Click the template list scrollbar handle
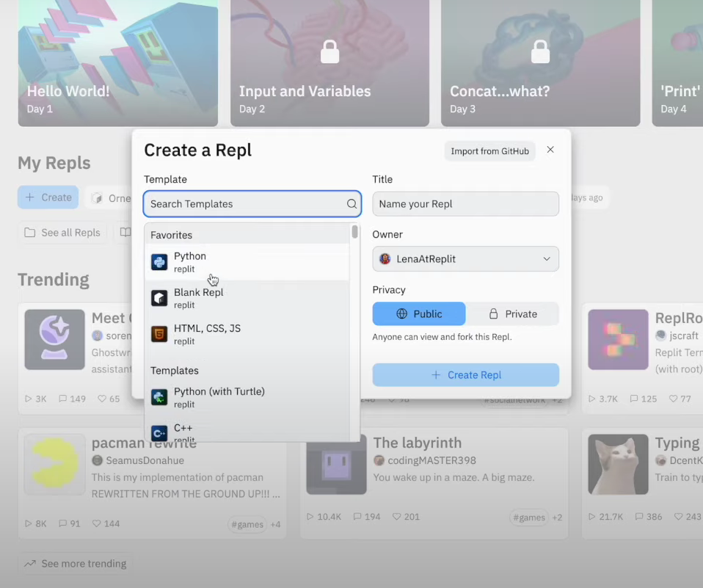 tap(354, 232)
